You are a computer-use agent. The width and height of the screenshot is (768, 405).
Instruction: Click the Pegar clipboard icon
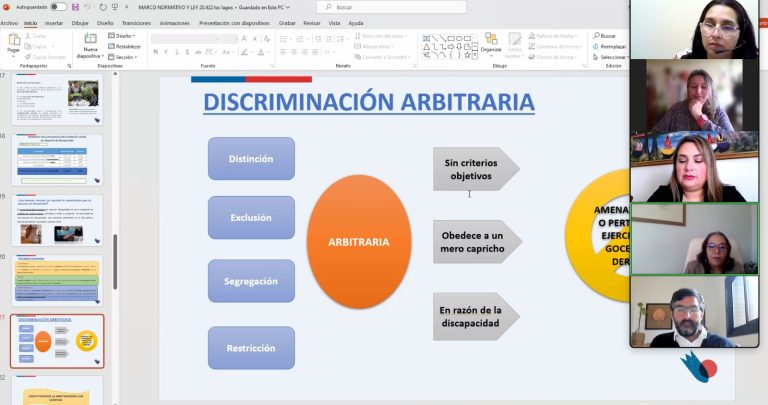[14, 40]
